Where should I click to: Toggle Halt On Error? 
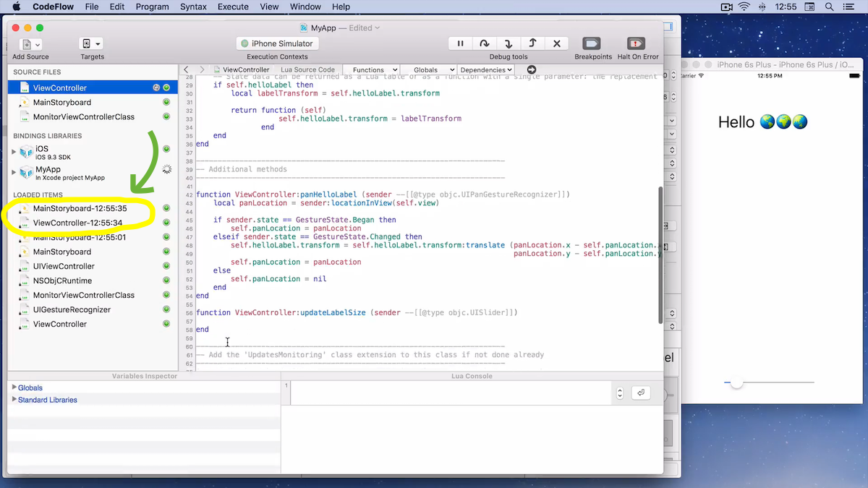pos(637,43)
